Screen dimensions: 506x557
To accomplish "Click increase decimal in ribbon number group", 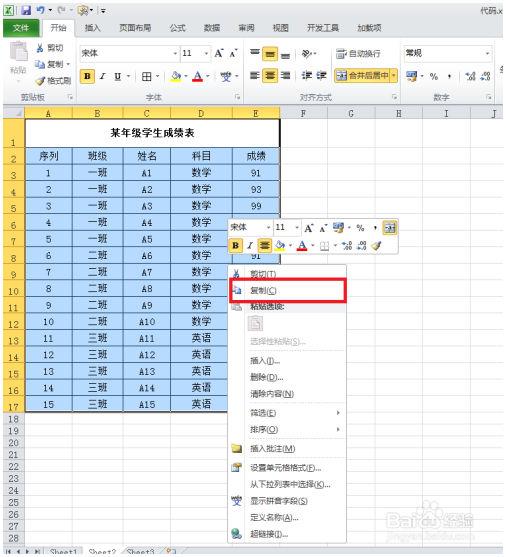I will 470,76.
